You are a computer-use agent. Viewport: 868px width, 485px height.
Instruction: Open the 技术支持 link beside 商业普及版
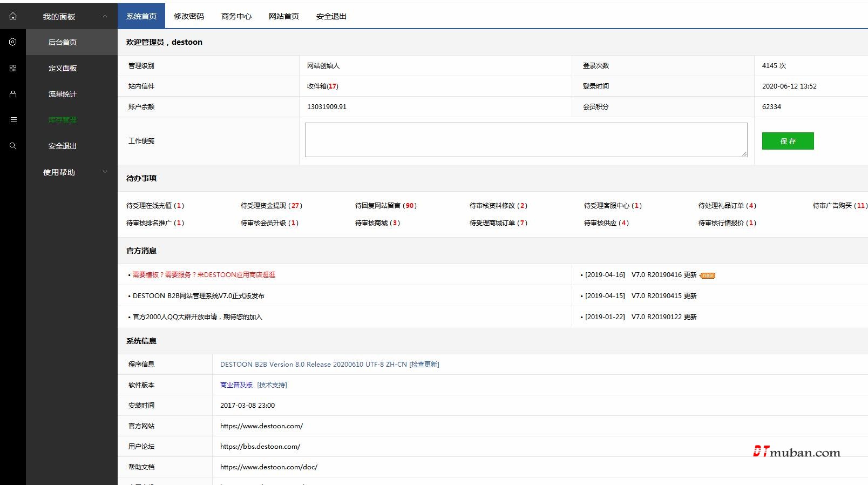pyautogui.click(x=272, y=385)
